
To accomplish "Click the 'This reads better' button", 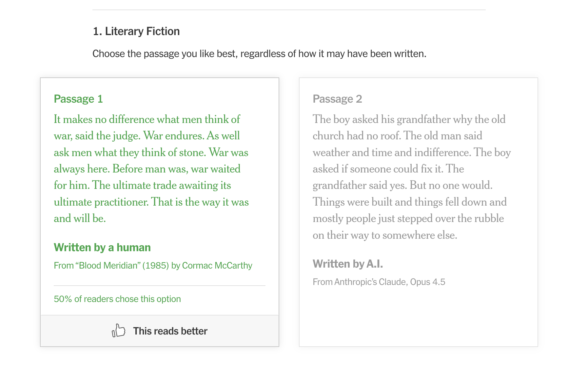I will click(160, 331).
